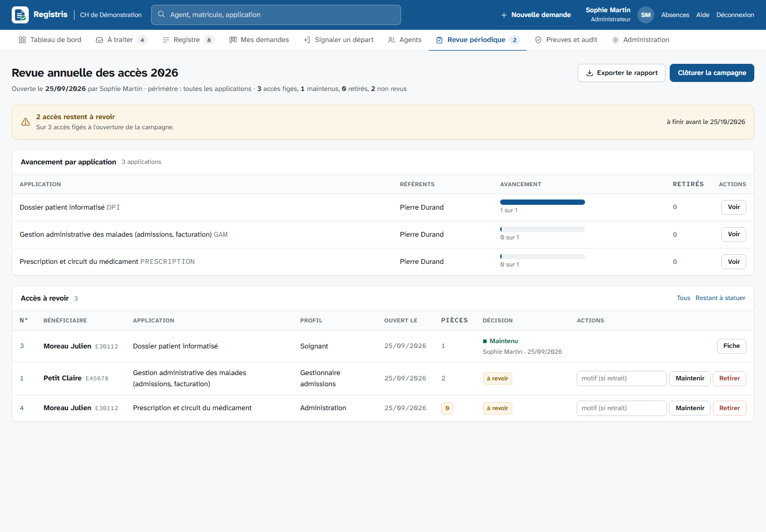Click the Signaler un départ exit icon
Image resolution: width=766 pixels, height=532 pixels.
[307, 40]
